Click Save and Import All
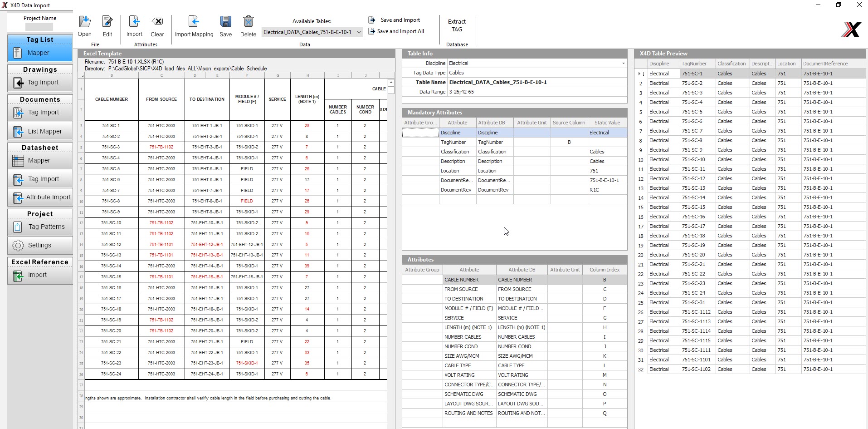 [396, 31]
